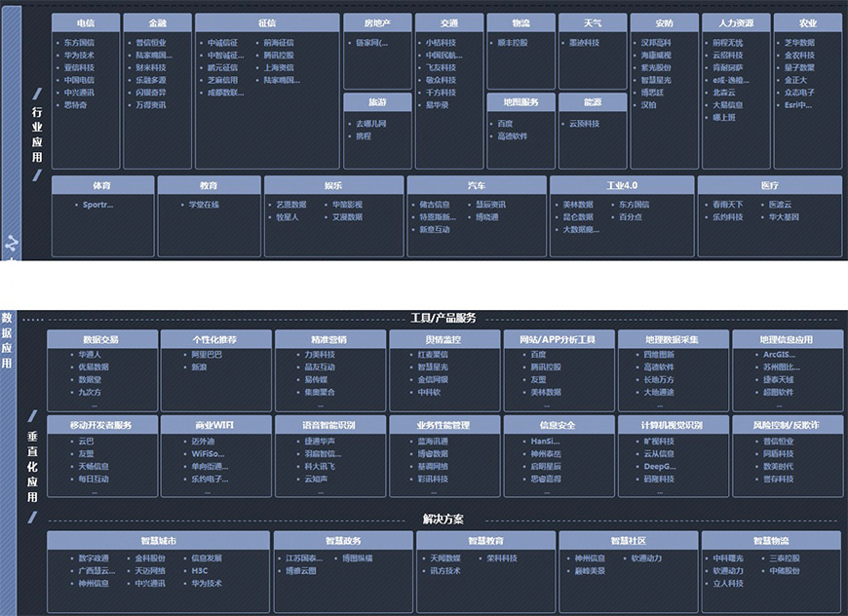The image size is (848, 616).
Task: Click the Sportr... link under 体育
Action: pyautogui.click(x=97, y=205)
